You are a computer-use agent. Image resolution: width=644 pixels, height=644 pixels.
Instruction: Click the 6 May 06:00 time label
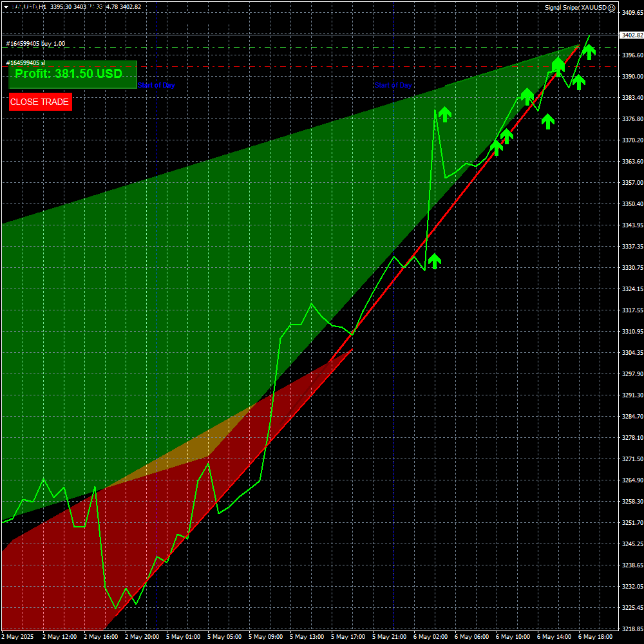point(471,637)
